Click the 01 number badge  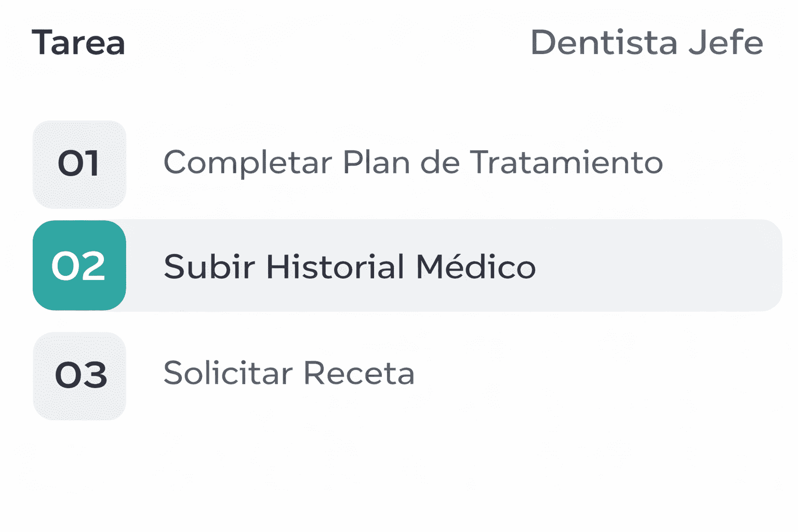79,164
